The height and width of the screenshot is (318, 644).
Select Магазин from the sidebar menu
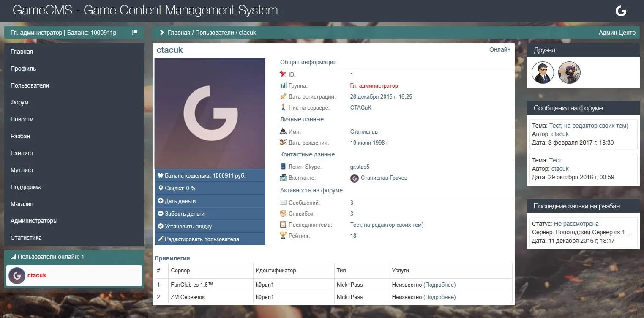pos(22,204)
